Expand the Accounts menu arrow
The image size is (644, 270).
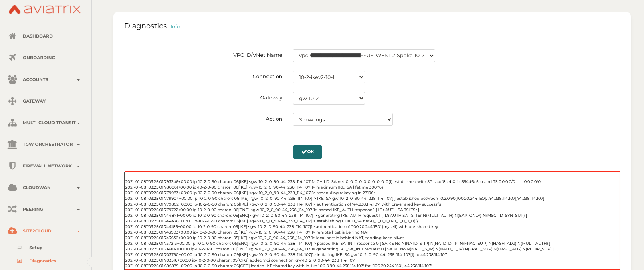78,80
